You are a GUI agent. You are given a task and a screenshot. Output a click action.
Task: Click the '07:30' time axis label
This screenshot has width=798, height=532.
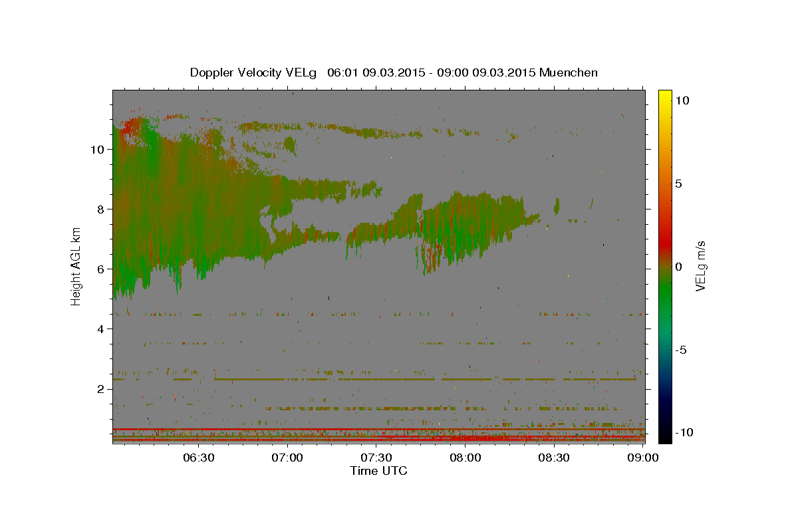pyautogui.click(x=376, y=458)
